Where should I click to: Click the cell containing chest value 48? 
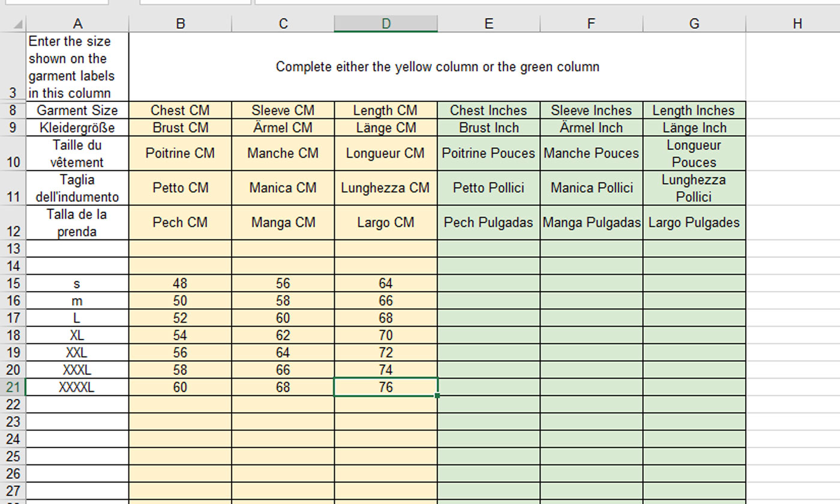(x=180, y=283)
